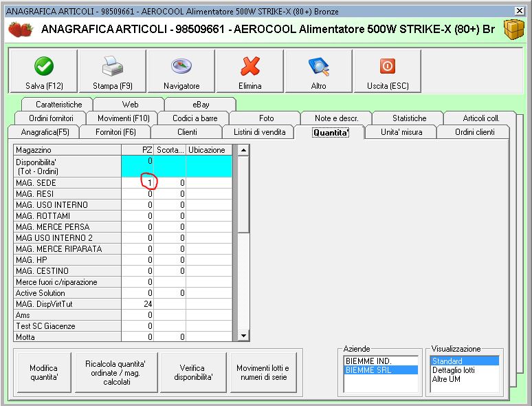Click the printer Stampa icon
Viewport: 532px width, 406px height.
tap(112, 66)
